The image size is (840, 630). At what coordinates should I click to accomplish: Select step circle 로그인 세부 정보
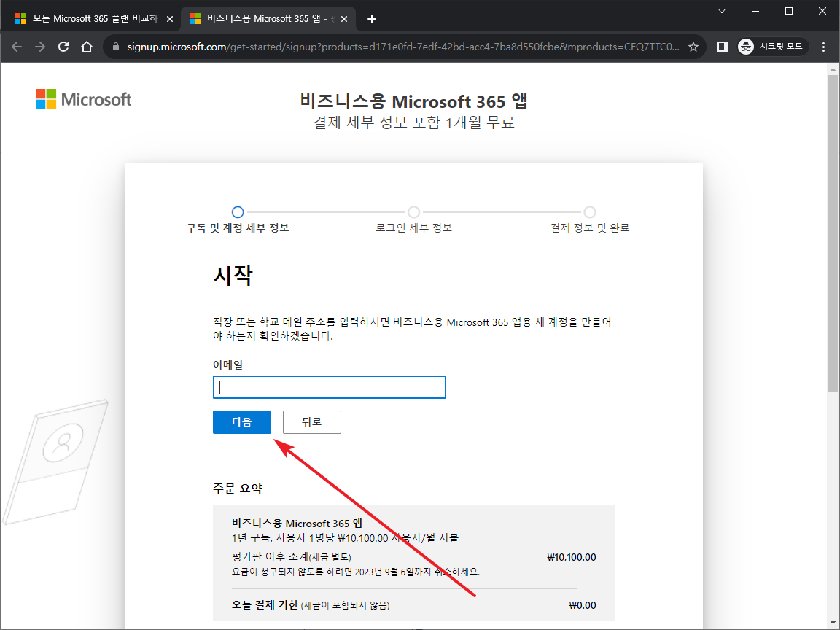pyautogui.click(x=413, y=212)
